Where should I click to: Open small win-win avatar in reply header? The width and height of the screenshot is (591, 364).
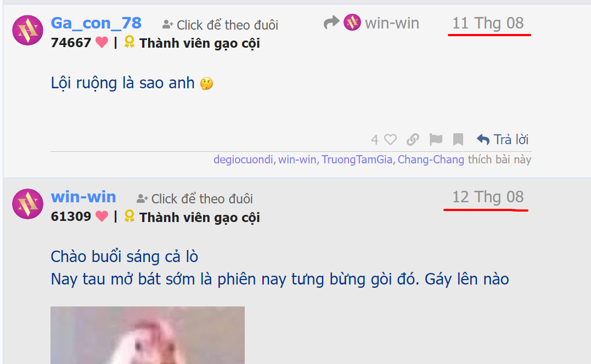click(x=352, y=22)
